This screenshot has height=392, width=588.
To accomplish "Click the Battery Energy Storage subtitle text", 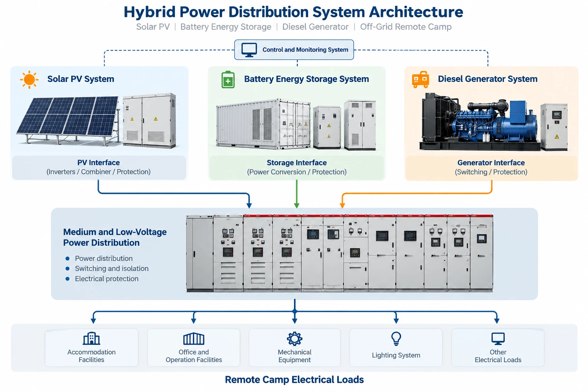I will coord(226,27).
